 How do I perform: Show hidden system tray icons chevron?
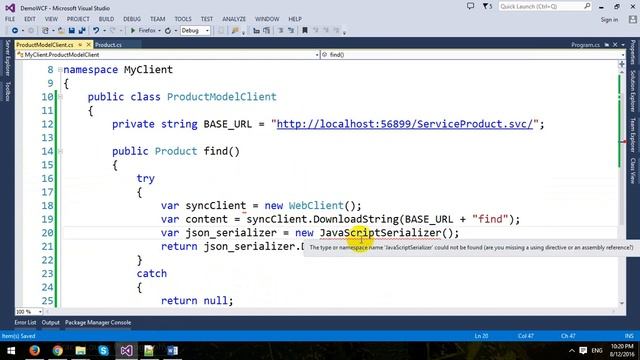coord(572,351)
